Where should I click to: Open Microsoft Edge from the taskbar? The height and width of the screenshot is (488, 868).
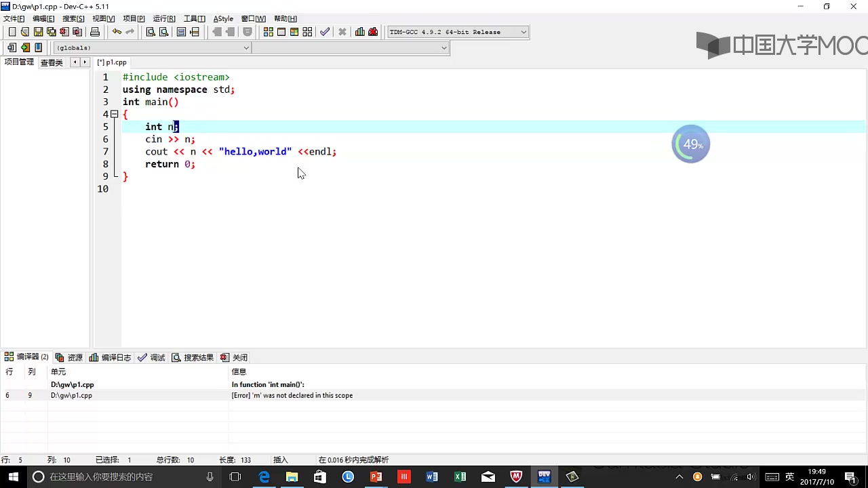[x=264, y=476]
